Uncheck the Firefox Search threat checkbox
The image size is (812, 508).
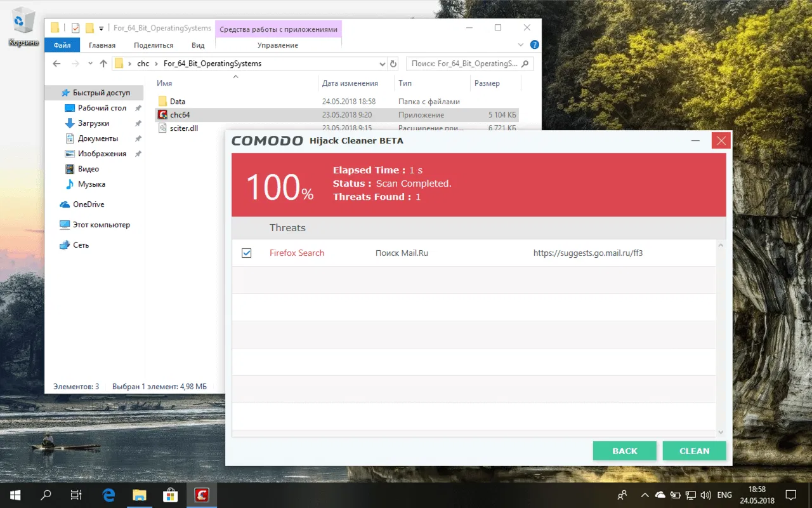coord(247,253)
